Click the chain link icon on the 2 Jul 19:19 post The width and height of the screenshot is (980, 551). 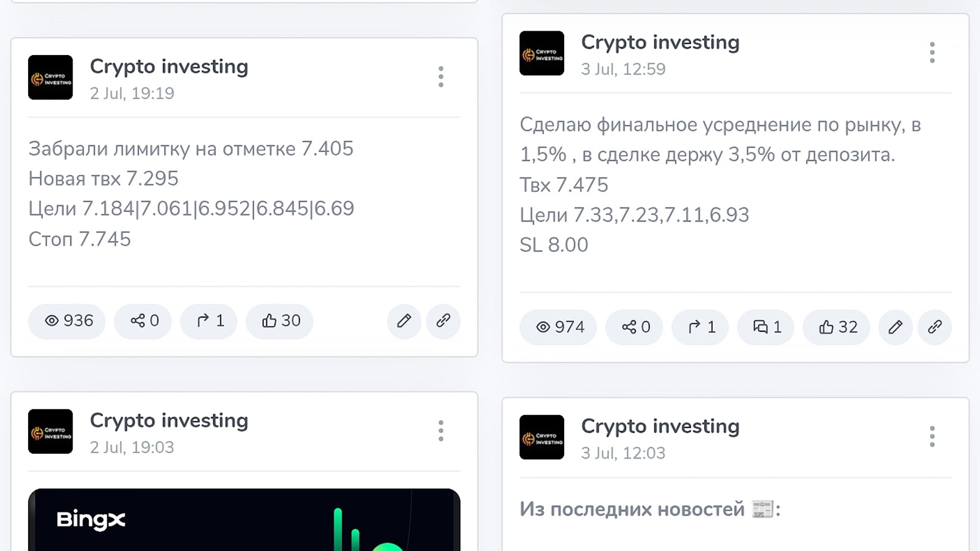(x=443, y=321)
